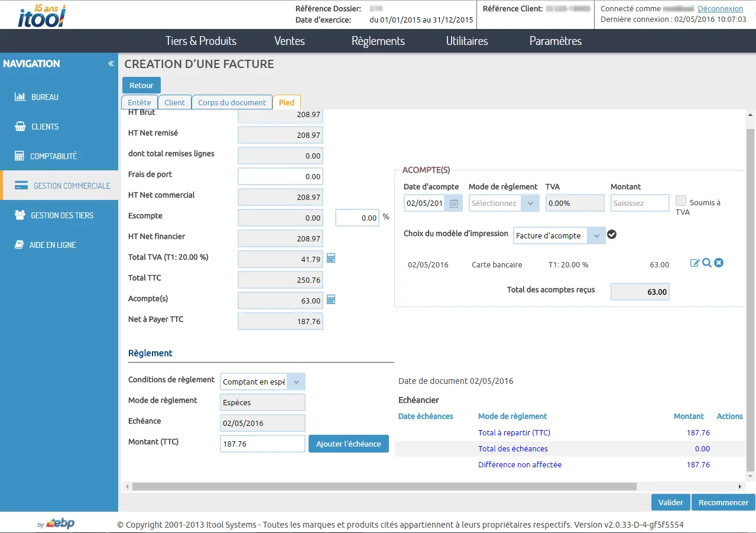Click the Valider button
Viewport: 756px width, 533px height.
pos(671,502)
